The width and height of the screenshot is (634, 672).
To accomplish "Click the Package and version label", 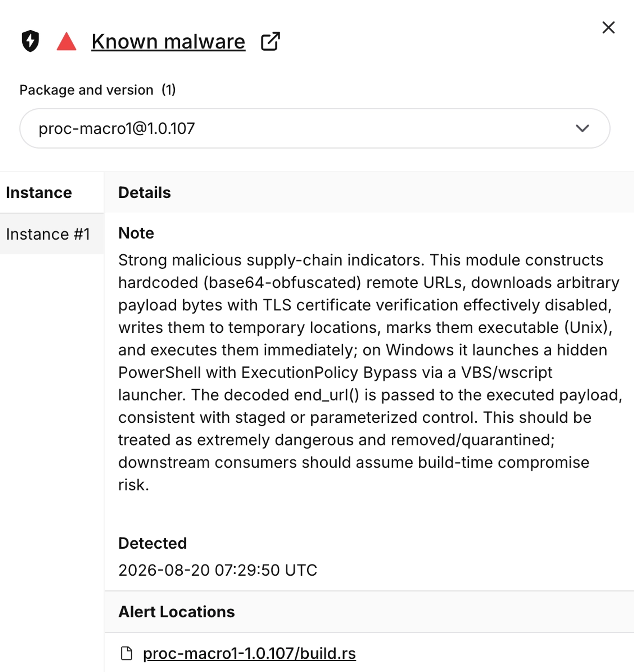I will click(86, 90).
